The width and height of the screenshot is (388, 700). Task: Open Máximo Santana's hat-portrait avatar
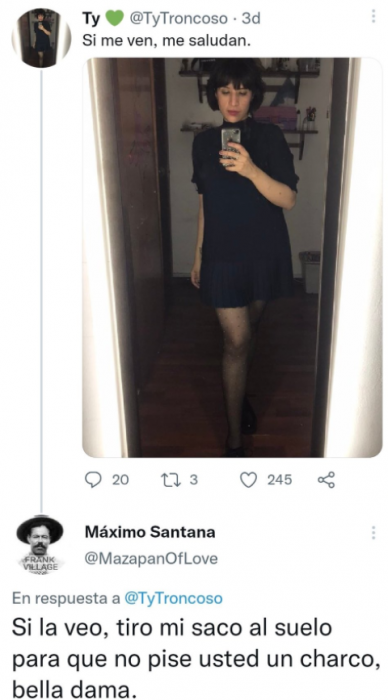pyautogui.click(x=40, y=544)
